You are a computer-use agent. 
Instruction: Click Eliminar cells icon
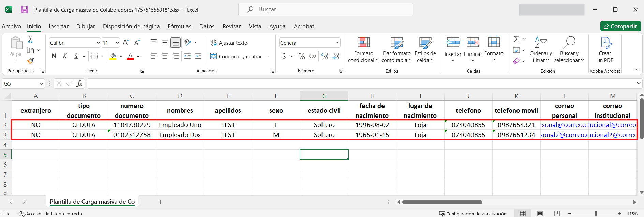pos(473,43)
